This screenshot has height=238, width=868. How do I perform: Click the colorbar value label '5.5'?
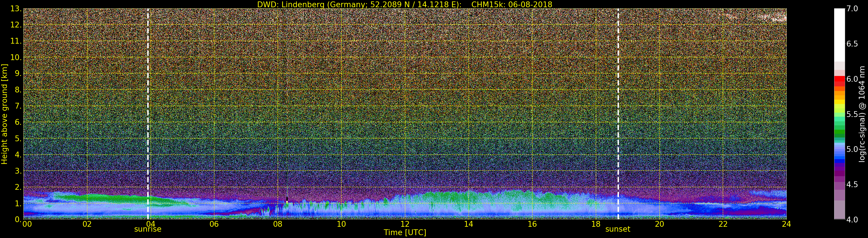tap(852, 114)
